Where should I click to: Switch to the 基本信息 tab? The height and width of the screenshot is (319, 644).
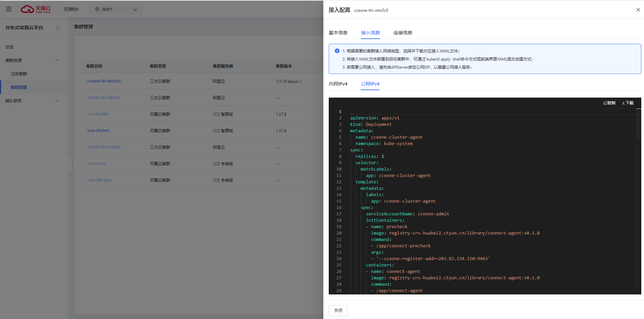[338, 33]
